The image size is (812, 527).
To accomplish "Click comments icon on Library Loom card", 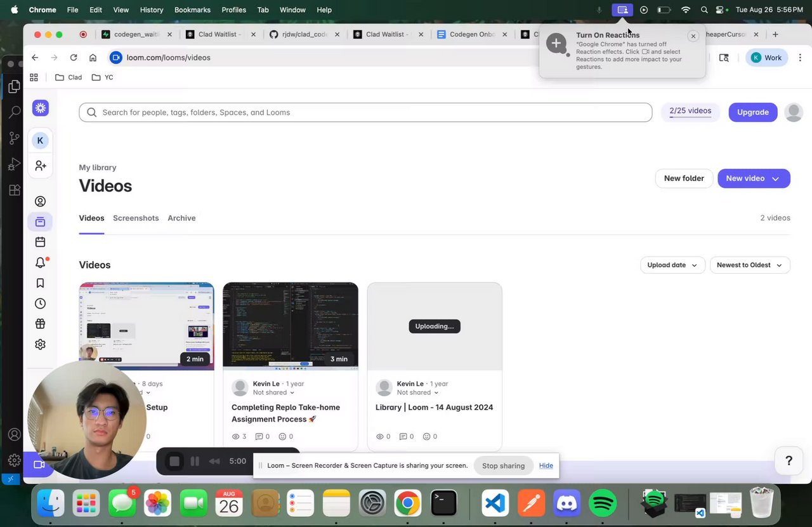I will pos(403,436).
